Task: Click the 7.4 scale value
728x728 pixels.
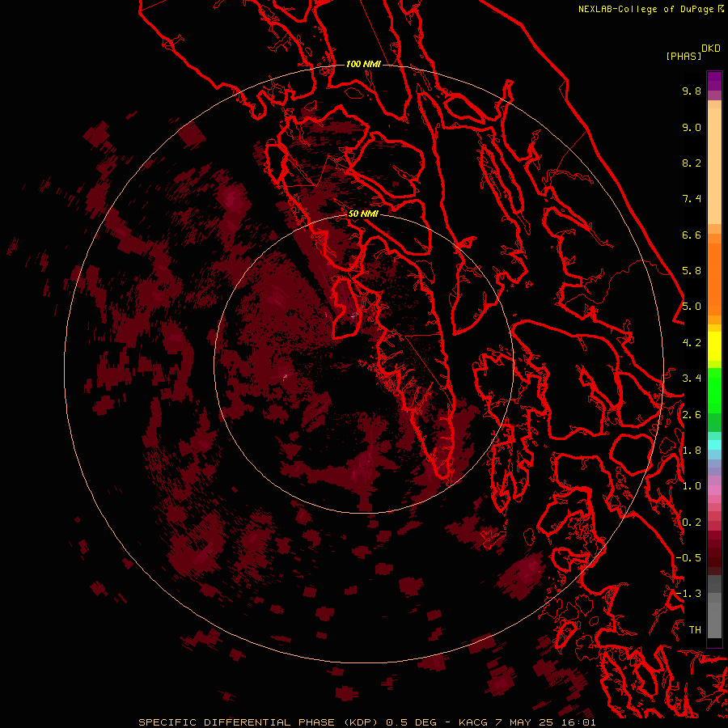Action: pos(692,199)
